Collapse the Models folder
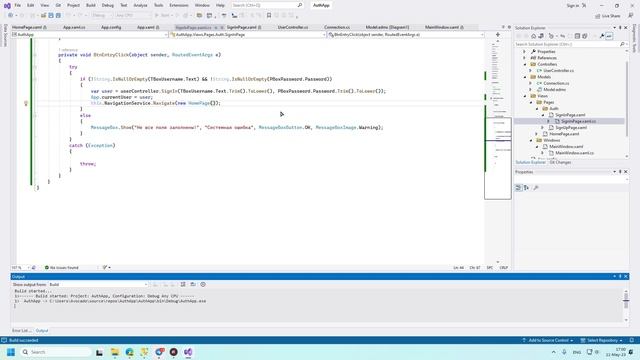 tap(525, 77)
